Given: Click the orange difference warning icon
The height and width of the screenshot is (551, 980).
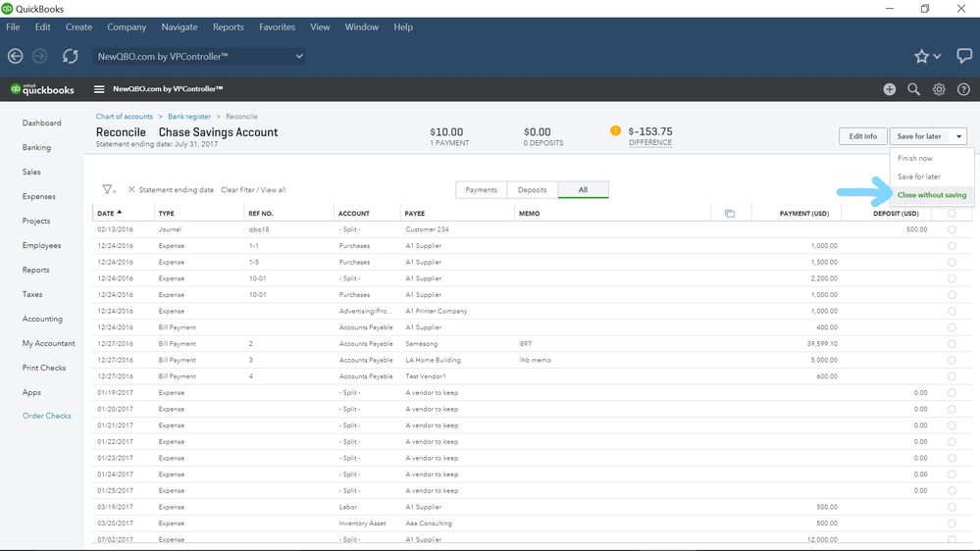Looking at the screenshot, I should [616, 130].
